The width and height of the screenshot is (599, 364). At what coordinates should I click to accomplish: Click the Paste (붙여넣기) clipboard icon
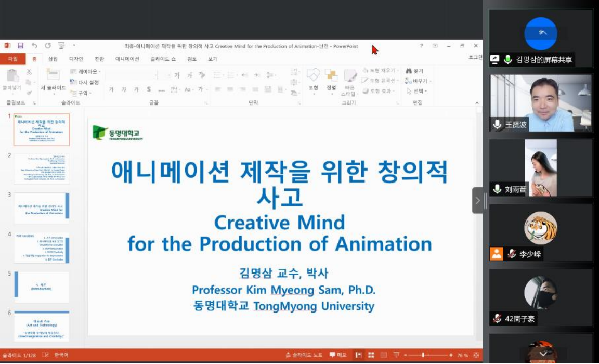(x=12, y=76)
